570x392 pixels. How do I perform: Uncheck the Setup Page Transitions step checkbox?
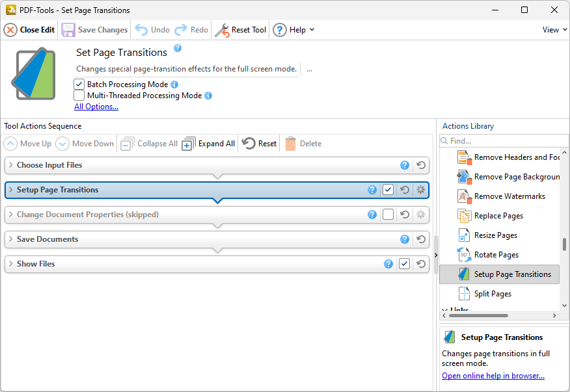tap(388, 190)
